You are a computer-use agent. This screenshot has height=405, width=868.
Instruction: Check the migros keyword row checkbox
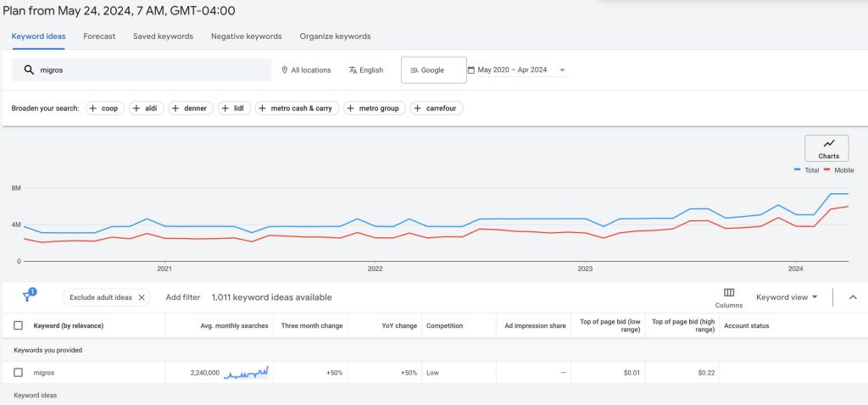pyautogui.click(x=19, y=372)
